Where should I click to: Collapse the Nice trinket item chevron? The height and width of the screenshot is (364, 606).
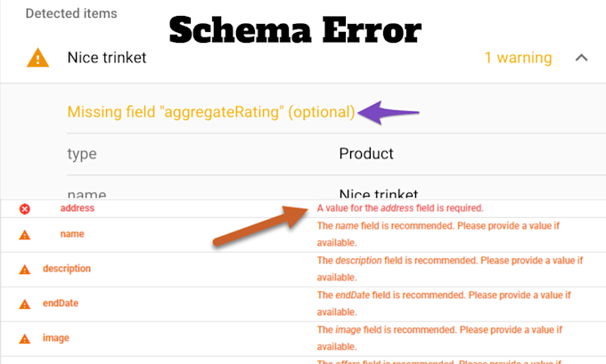coord(581,58)
